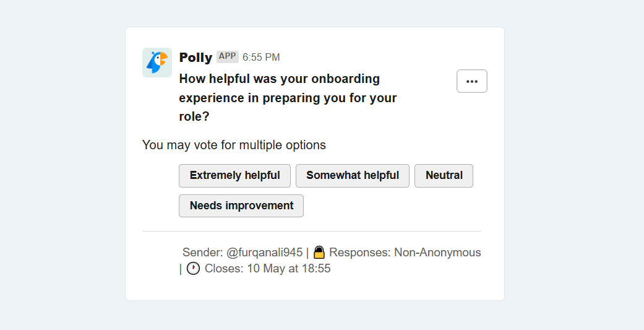Click the horizontal divider line above footer

[312, 232]
